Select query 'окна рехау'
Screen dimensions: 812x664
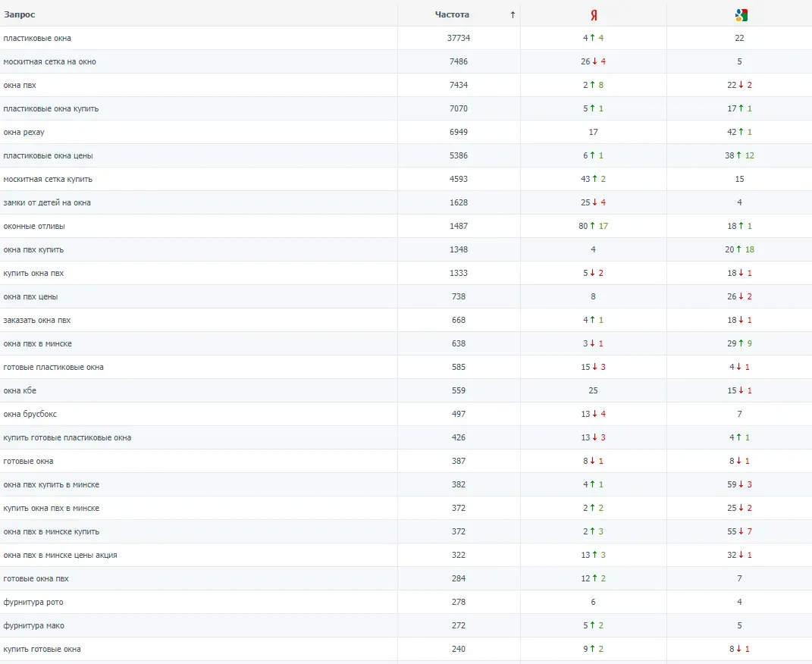pos(24,132)
